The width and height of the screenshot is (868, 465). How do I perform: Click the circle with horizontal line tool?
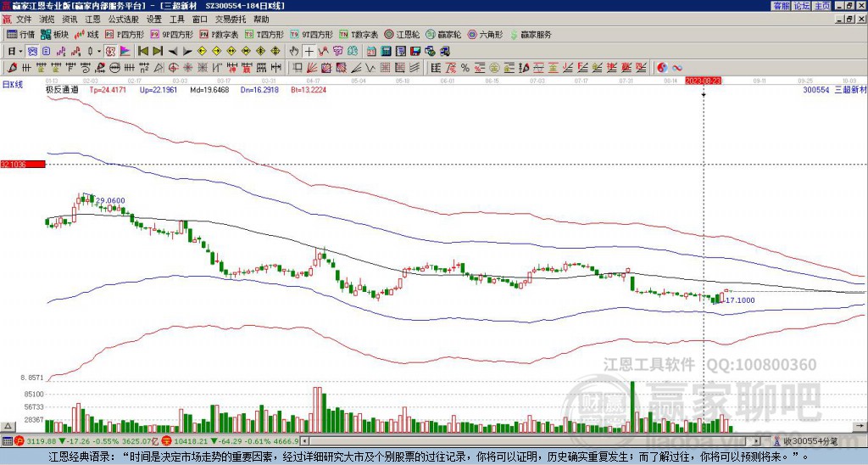point(114,68)
